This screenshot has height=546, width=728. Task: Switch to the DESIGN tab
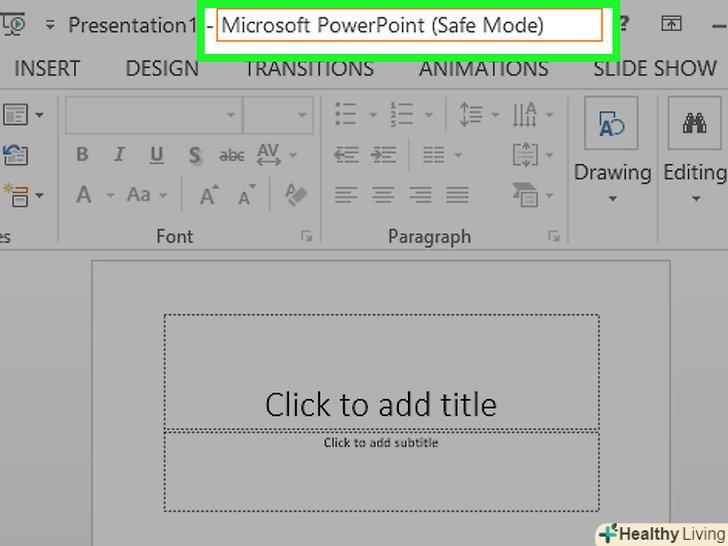coord(162,69)
